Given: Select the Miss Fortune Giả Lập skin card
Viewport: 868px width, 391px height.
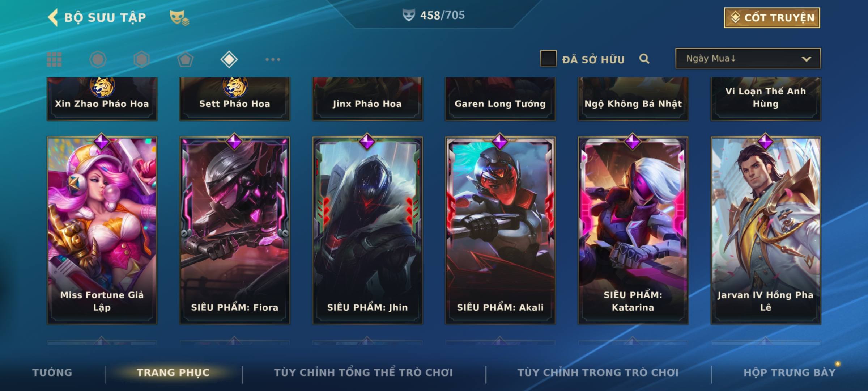Looking at the screenshot, I should click(102, 230).
